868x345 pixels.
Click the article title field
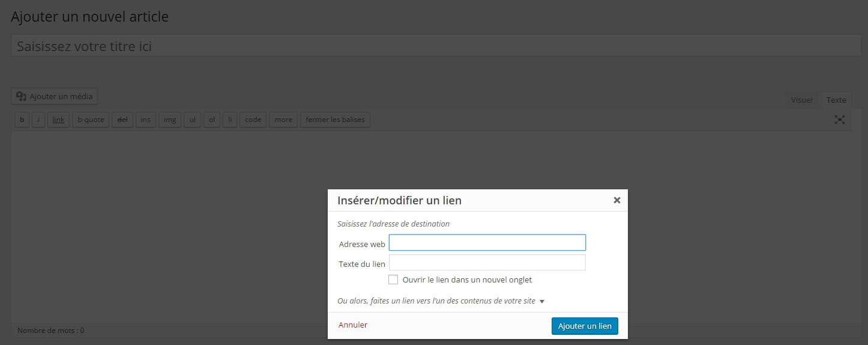[436, 46]
